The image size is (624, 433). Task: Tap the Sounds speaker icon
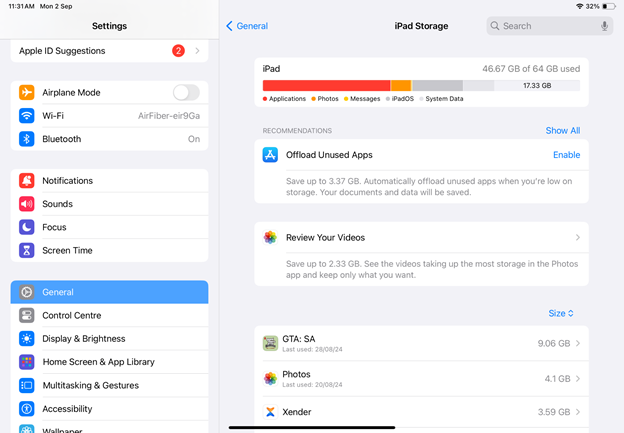tap(27, 204)
